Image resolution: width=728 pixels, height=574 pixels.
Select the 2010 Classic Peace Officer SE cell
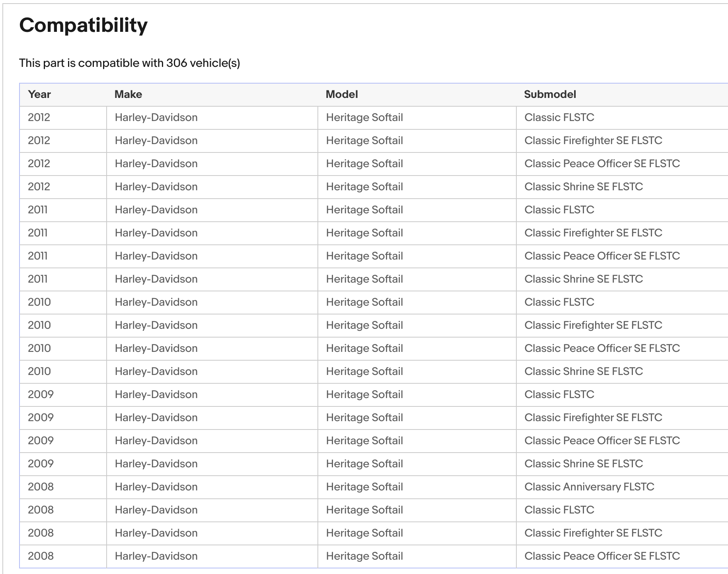pyautogui.click(x=601, y=348)
